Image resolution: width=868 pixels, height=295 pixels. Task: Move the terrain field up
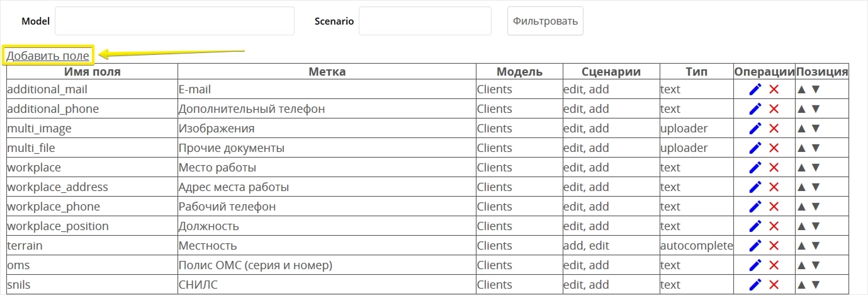pos(802,246)
